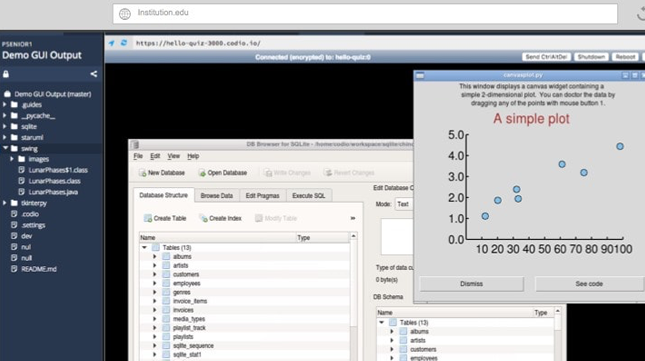Click the New Database toolbar icon
Screen dimensions: 645x361
coord(142,173)
